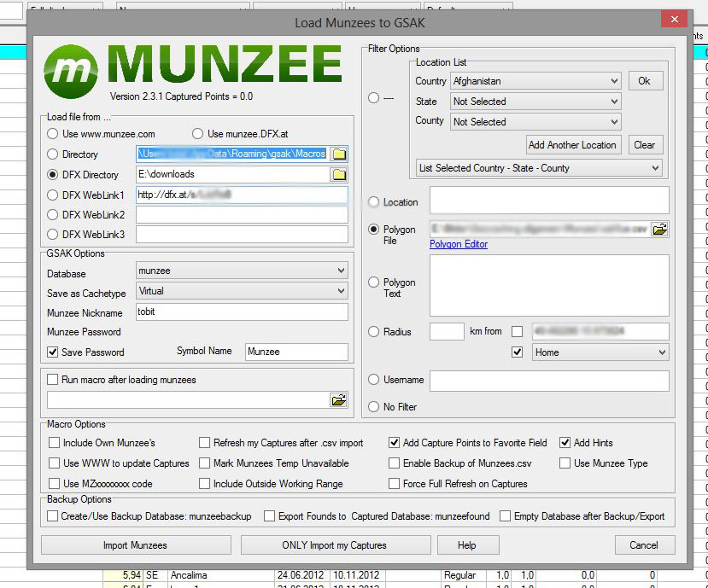Click the Symbol Name input field
Image resolution: width=708 pixels, height=588 pixels.
coord(296,352)
